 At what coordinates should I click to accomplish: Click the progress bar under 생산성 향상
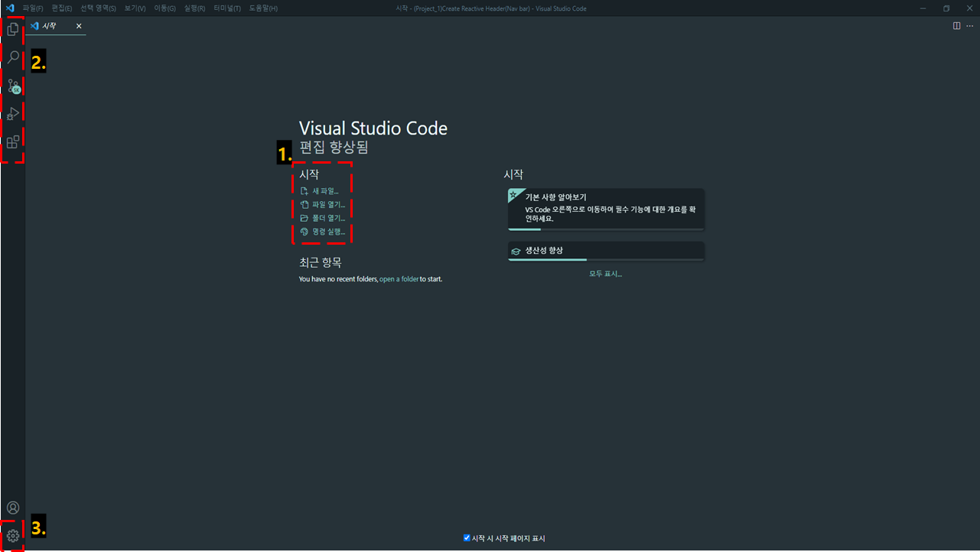[606, 260]
